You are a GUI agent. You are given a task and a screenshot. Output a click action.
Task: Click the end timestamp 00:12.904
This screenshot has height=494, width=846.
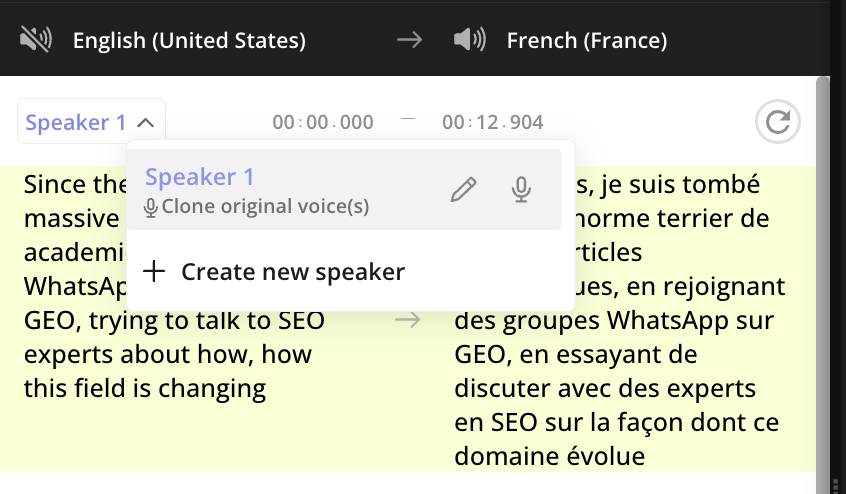[493, 123]
